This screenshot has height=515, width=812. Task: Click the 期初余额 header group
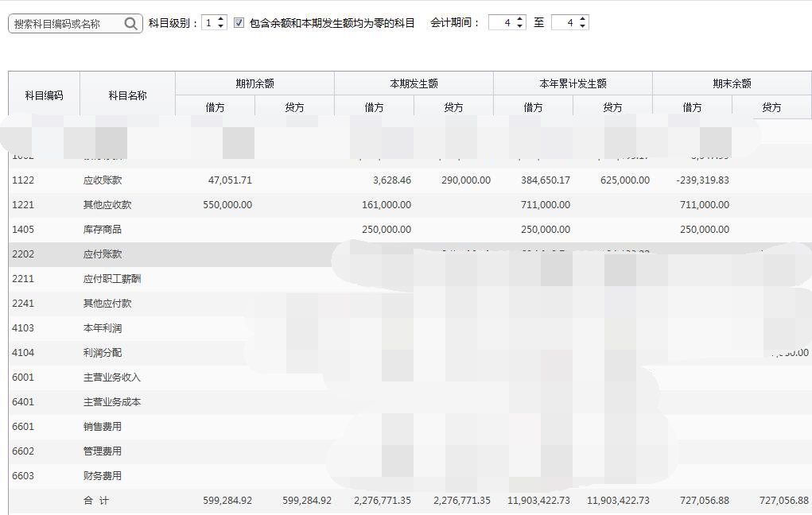point(254,83)
